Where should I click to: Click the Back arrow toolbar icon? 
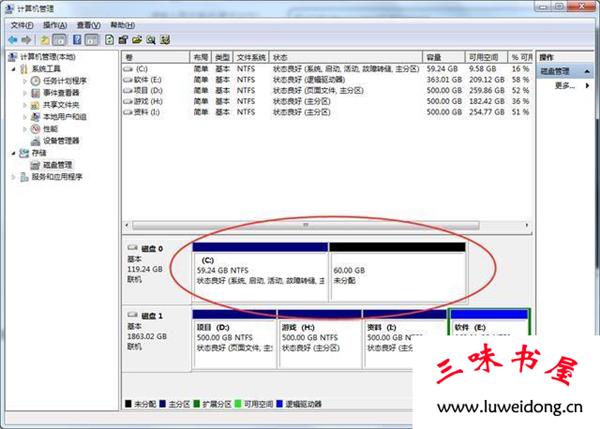point(12,39)
